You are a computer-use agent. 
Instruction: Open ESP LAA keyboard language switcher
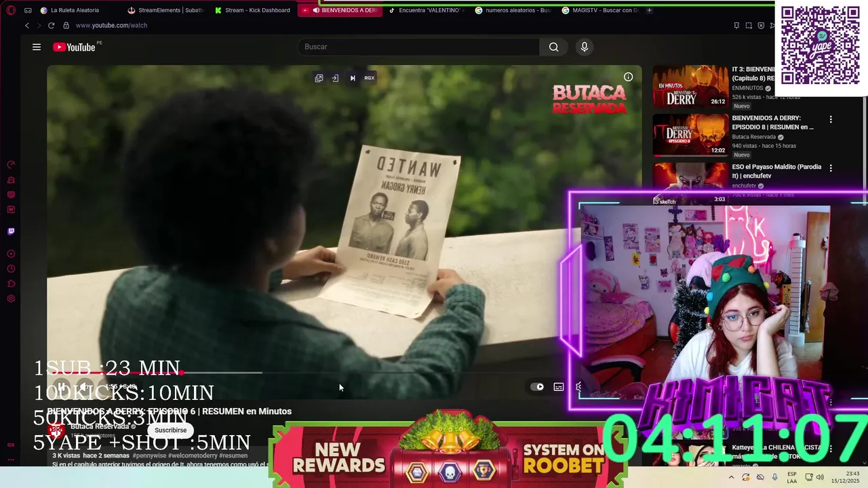792,477
